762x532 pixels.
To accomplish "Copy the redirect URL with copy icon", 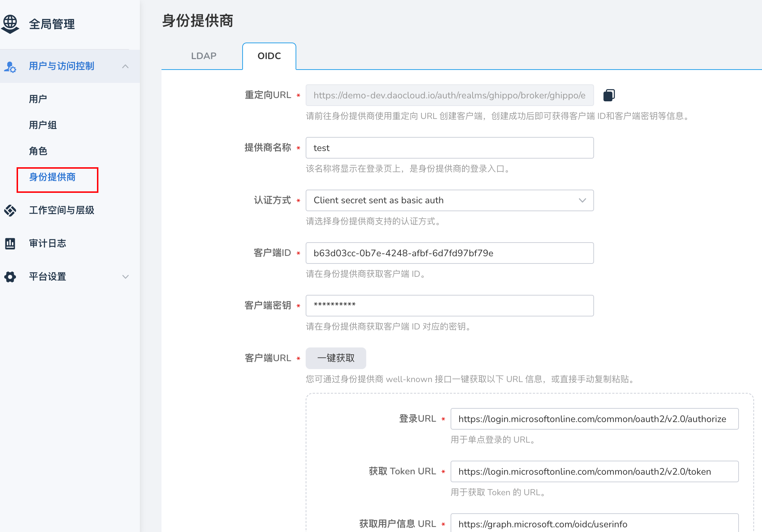I will click(x=609, y=95).
